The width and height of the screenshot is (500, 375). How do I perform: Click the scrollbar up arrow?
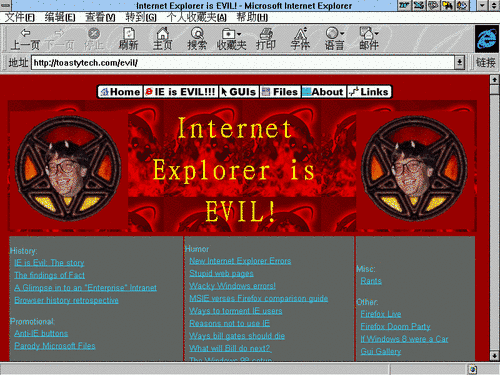click(x=494, y=80)
